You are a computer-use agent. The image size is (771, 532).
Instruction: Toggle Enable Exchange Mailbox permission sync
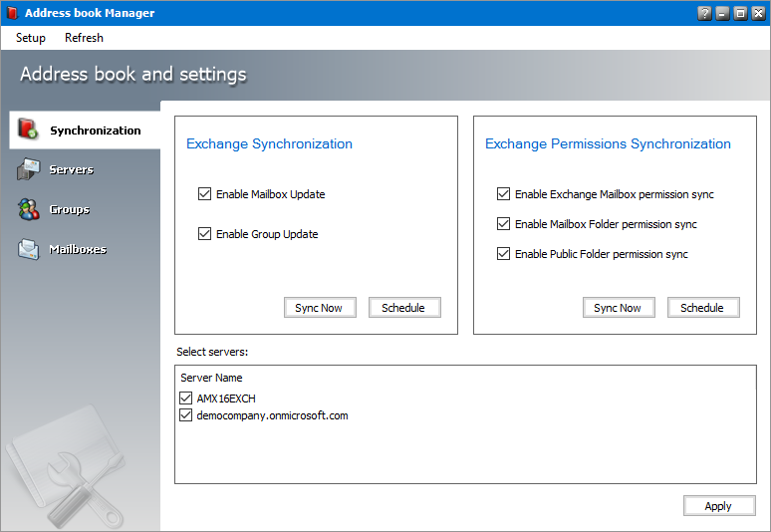tap(504, 194)
